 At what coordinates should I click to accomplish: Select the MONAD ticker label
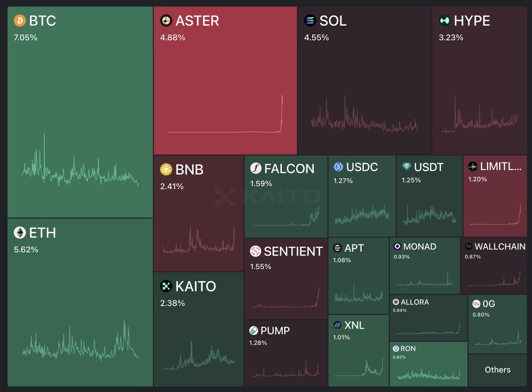(420, 247)
